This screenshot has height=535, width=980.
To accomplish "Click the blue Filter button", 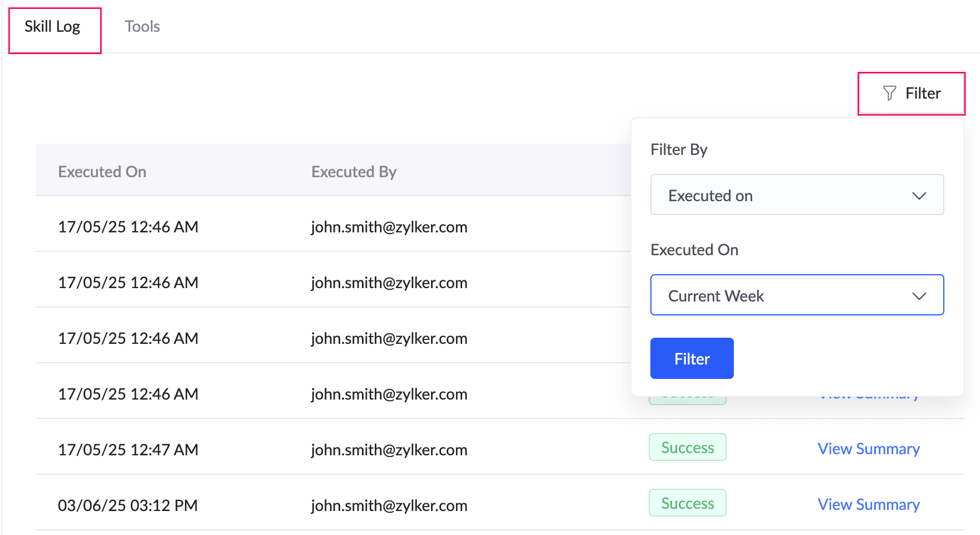I will [692, 359].
